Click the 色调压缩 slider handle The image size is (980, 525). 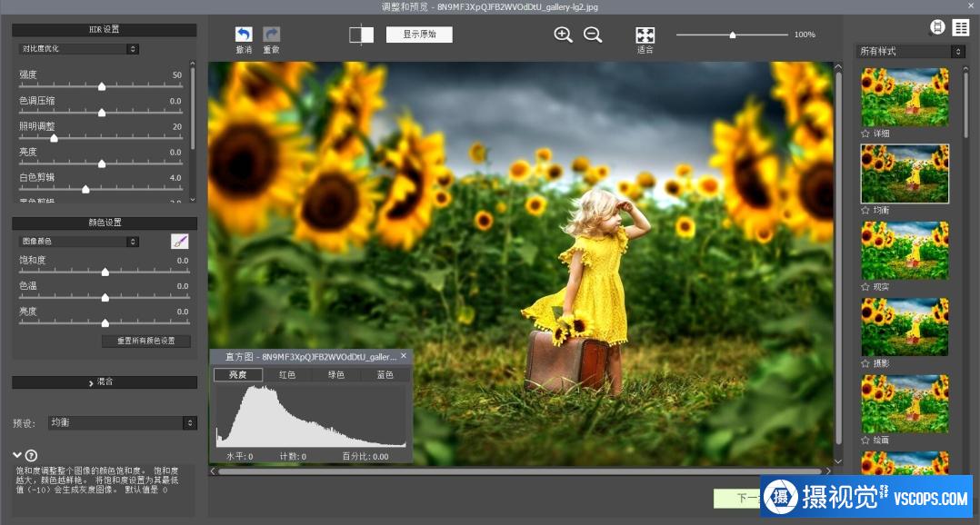pos(102,113)
